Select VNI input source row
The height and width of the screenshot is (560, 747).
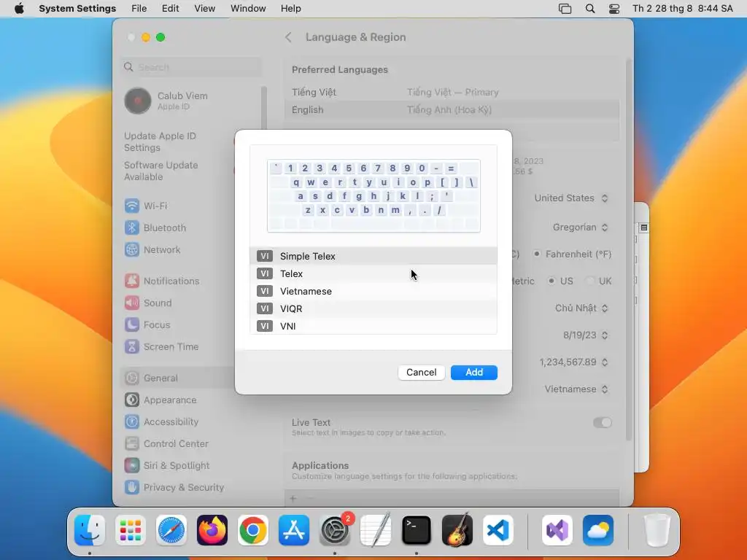373,326
